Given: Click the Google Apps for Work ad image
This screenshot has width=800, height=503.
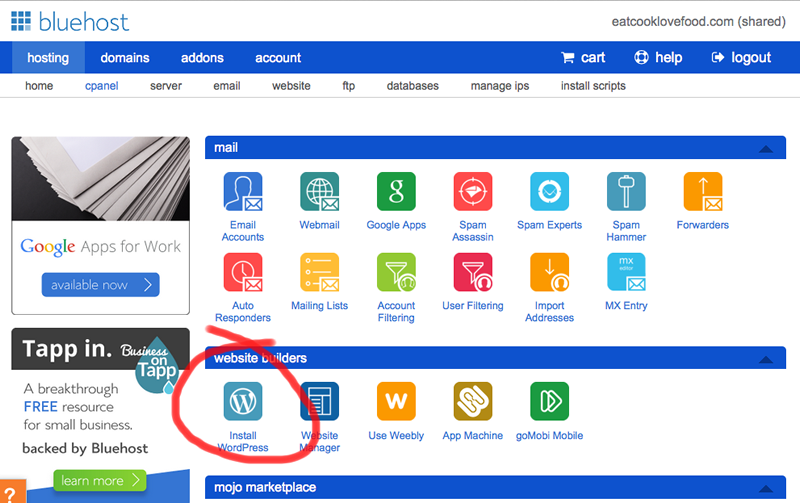Looking at the screenshot, I should coord(101,179).
